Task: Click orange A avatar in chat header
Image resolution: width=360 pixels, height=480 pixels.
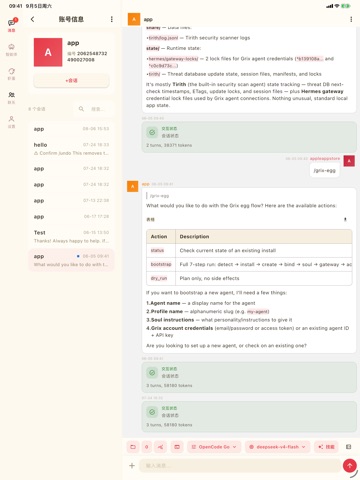Action: coord(134,19)
